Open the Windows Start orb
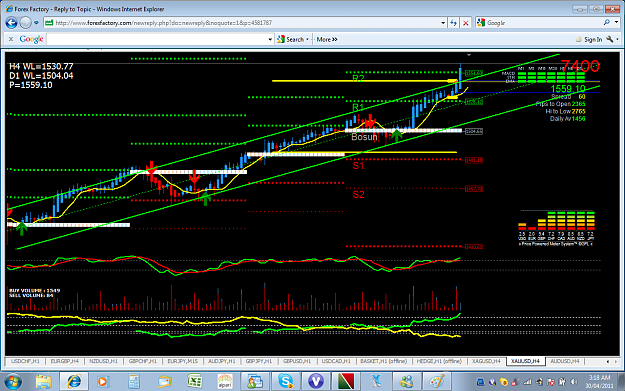This screenshot has width=625, height=391. click(x=13, y=382)
